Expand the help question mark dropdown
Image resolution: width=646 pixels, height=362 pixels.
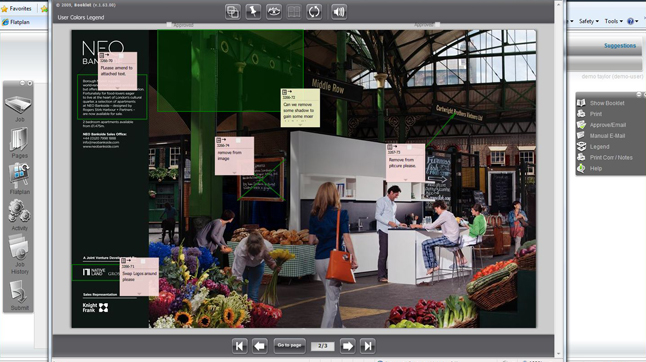(632, 21)
